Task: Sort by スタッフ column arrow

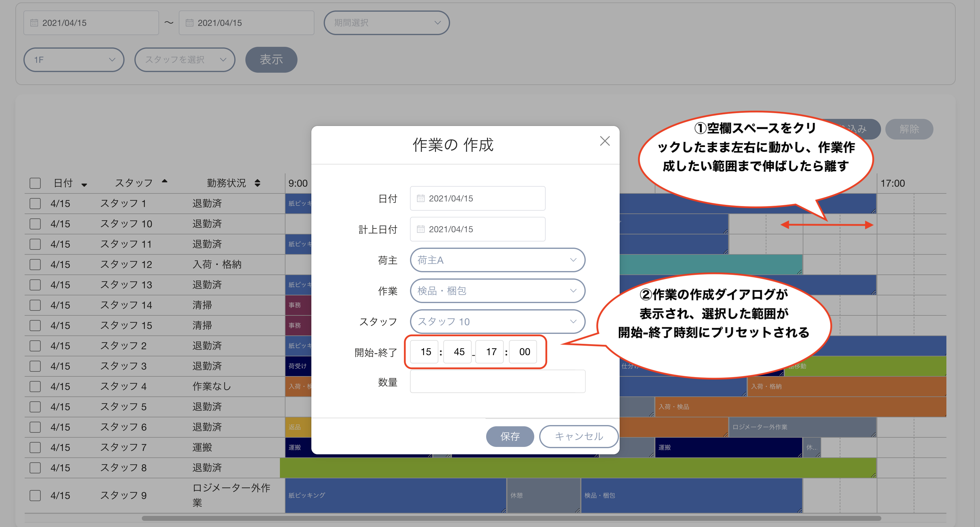Action: pos(164,181)
